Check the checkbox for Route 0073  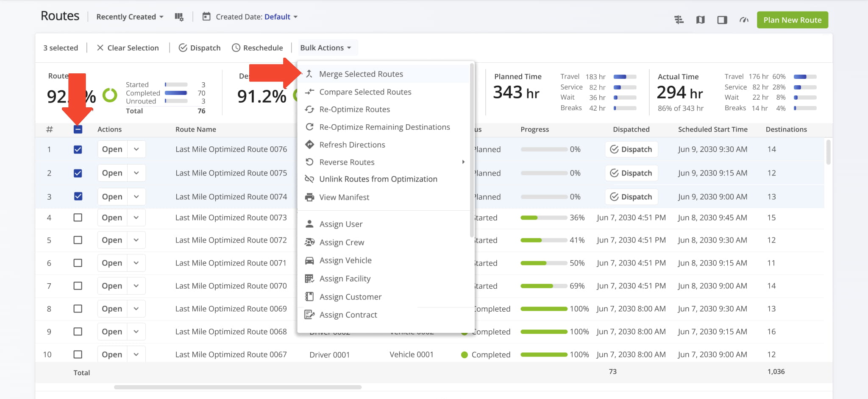tap(78, 218)
